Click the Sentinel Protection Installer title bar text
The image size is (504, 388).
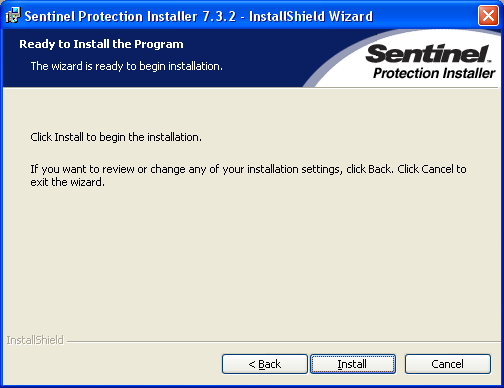(112, 16)
